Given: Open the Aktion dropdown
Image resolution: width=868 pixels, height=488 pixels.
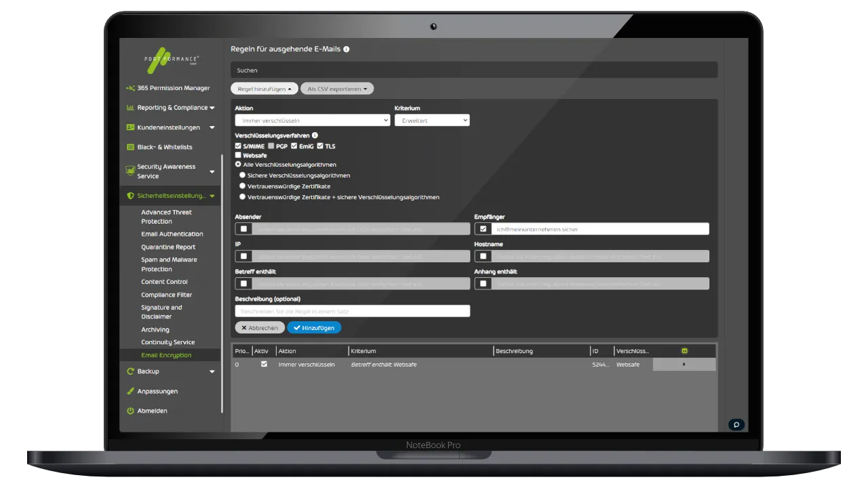Looking at the screenshot, I should point(312,120).
